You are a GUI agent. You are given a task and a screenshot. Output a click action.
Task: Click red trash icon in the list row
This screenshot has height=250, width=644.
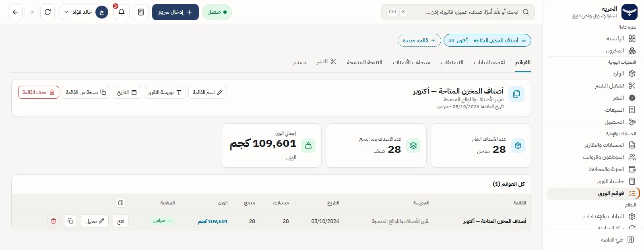click(54, 221)
